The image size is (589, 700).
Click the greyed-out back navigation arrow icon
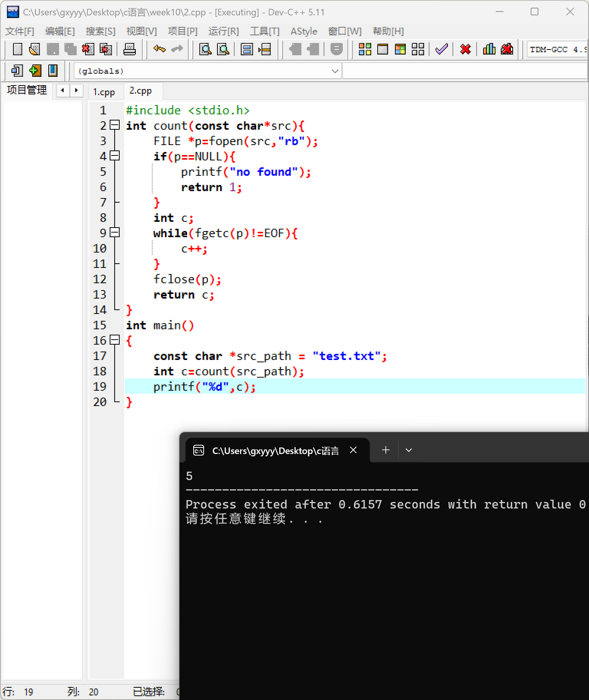click(295, 49)
